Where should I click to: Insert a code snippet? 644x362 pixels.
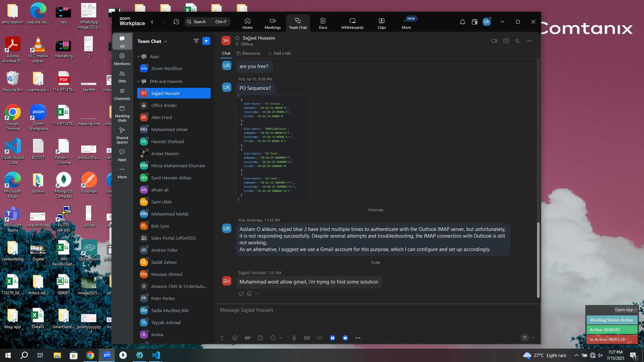(x=320, y=338)
